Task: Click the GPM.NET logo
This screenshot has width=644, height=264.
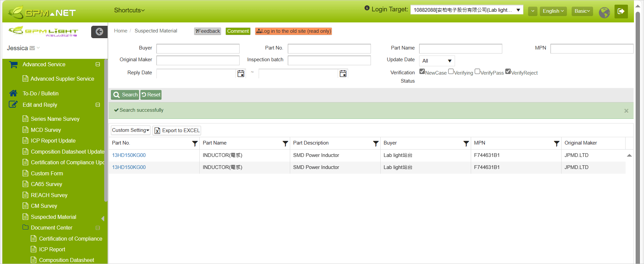Action: click(42, 12)
